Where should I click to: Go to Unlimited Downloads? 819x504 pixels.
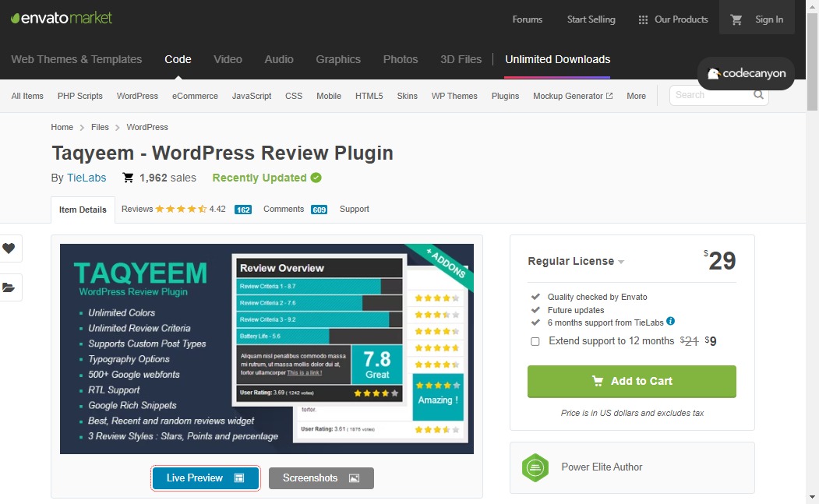557,59
